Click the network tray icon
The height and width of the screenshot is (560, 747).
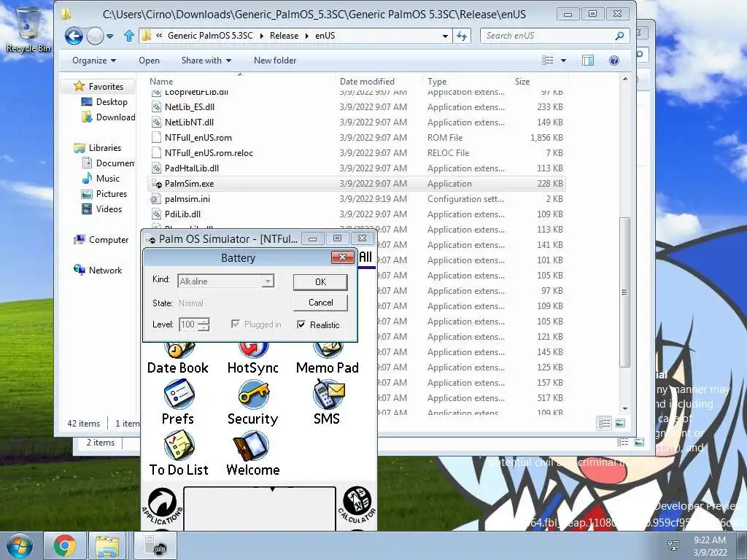pyautogui.click(x=673, y=545)
